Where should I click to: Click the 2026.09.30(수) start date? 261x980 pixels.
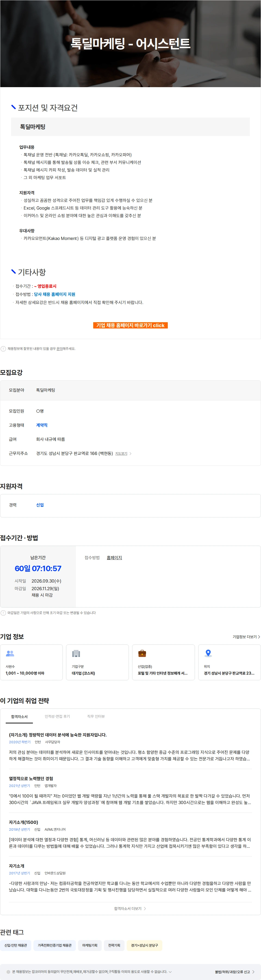click(x=46, y=581)
